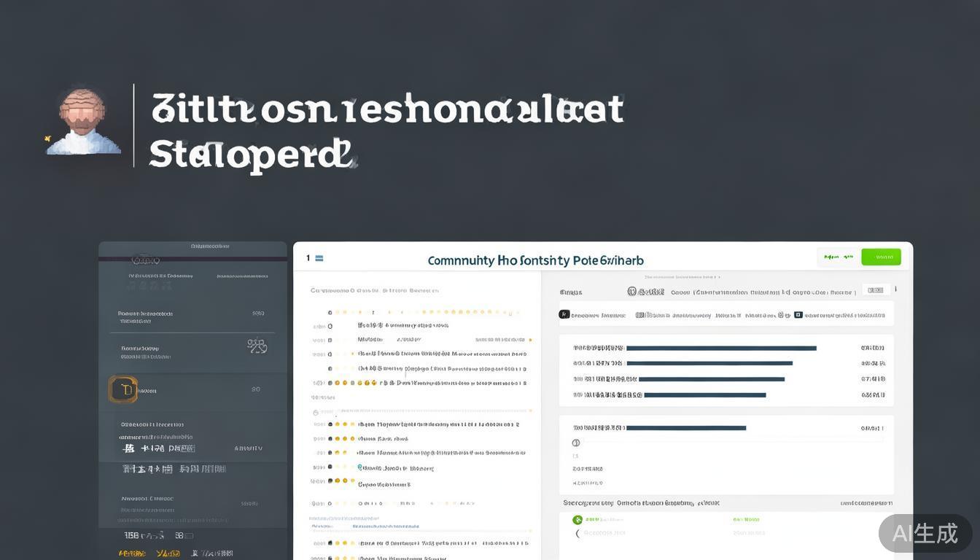Image resolution: width=980 pixels, height=560 pixels.
Task: Click the teal icon in left list row
Action: [x=359, y=453]
